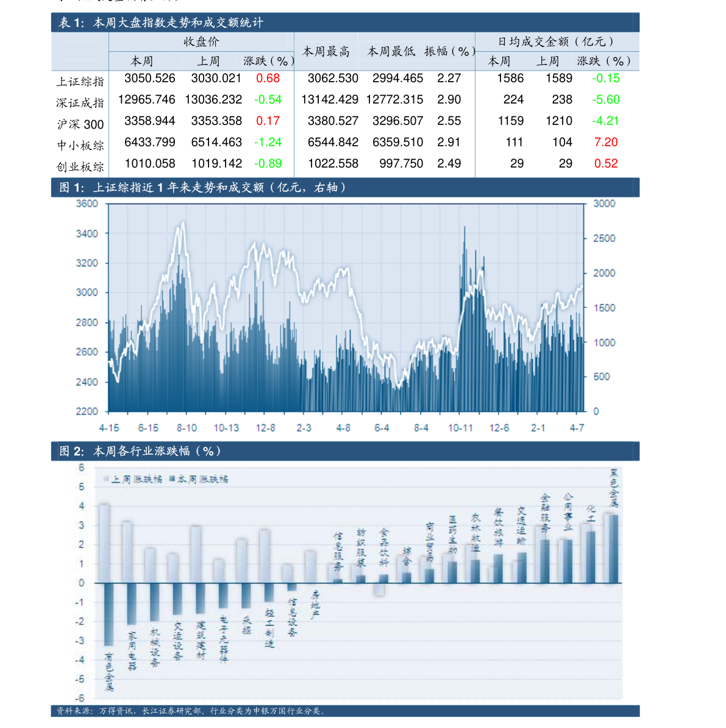Click the 医药生物 bar label

(x=452, y=534)
